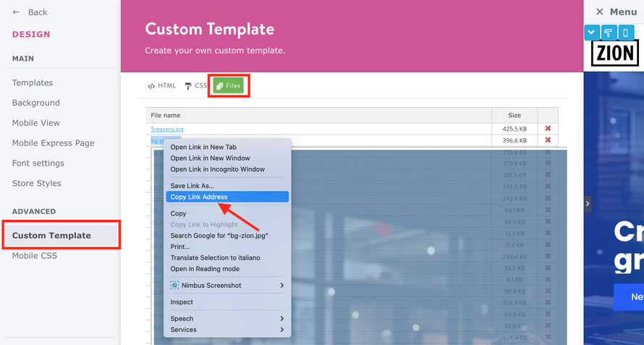The width and height of the screenshot is (644, 345).
Task: Click the red X beside 242.6 KB
Action: click(x=548, y=198)
